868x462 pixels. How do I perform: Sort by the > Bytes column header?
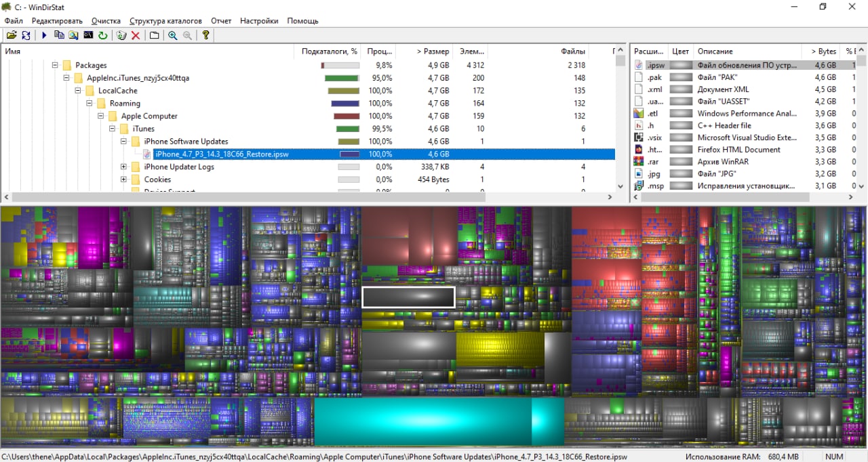822,51
